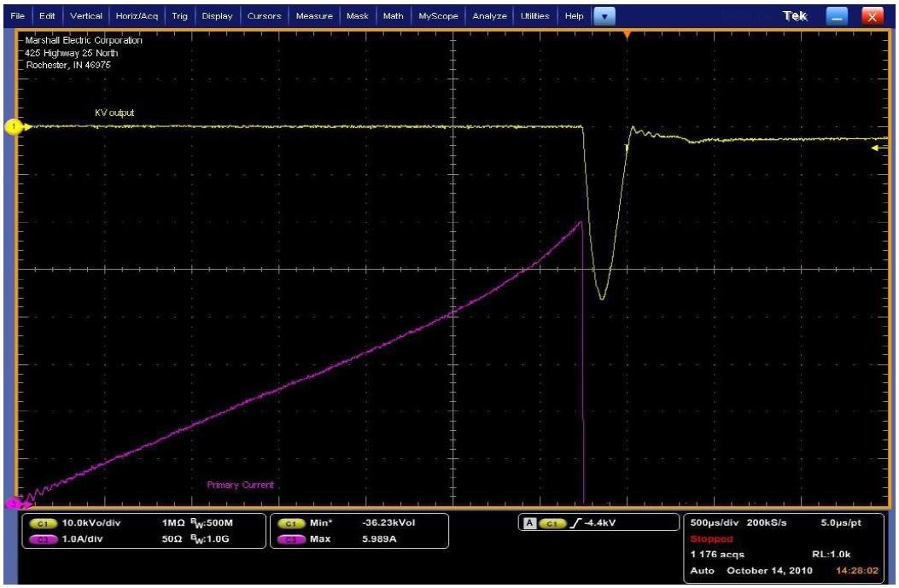Click the C3 badge beside 1.0A/div
Image resolution: width=899 pixels, height=588 pixels.
point(42,539)
